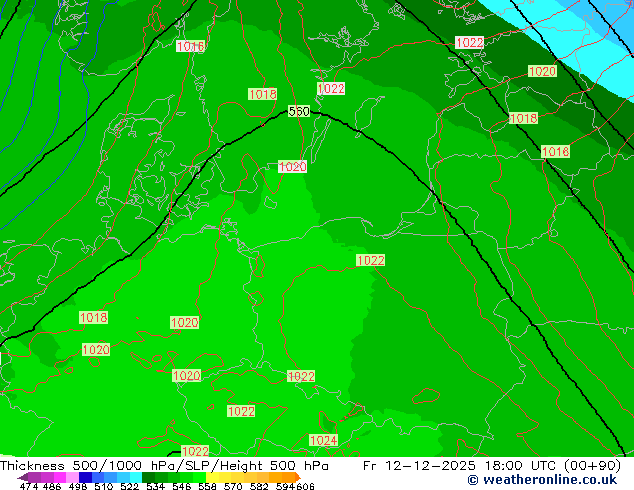Open the weatheronline.co.uk copyright link
Screen dimensions: 634x490
coord(542,479)
